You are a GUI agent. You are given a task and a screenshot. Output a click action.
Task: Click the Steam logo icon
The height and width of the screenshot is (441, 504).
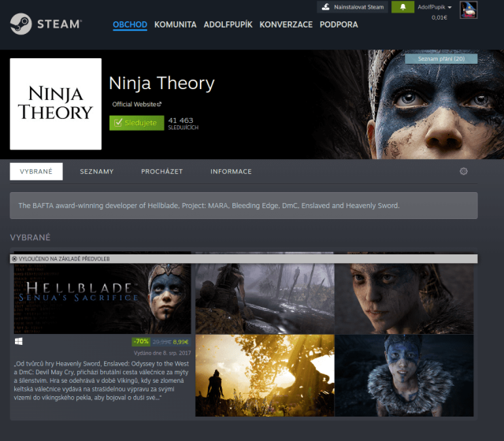point(21,24)
